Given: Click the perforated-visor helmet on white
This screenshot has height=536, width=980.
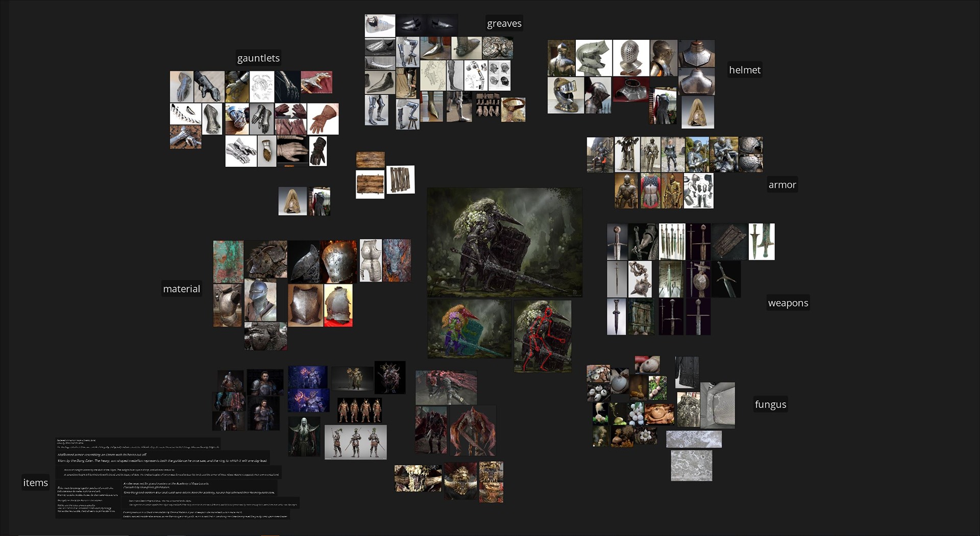Looking at the screenshot, I should point(631,58).
